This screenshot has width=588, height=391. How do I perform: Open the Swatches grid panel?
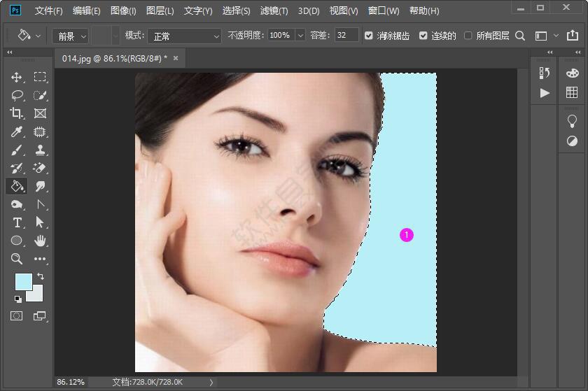[572, 93]
